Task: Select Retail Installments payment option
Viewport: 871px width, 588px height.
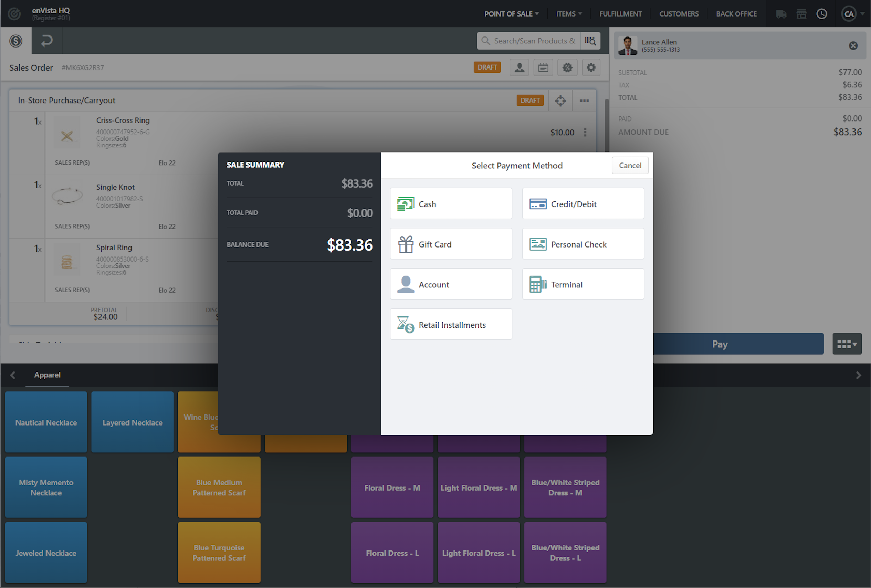Action: point(451,325)
